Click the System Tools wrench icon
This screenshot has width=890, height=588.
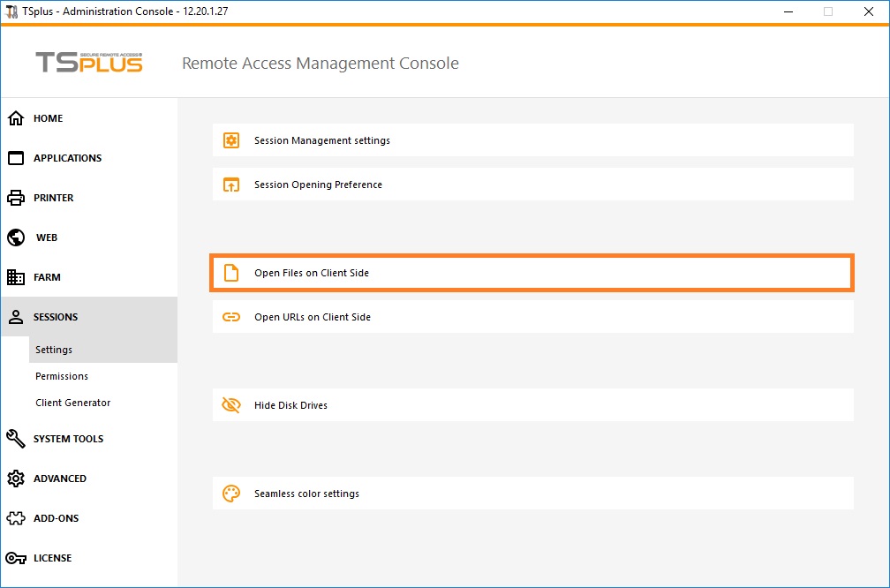16,439
